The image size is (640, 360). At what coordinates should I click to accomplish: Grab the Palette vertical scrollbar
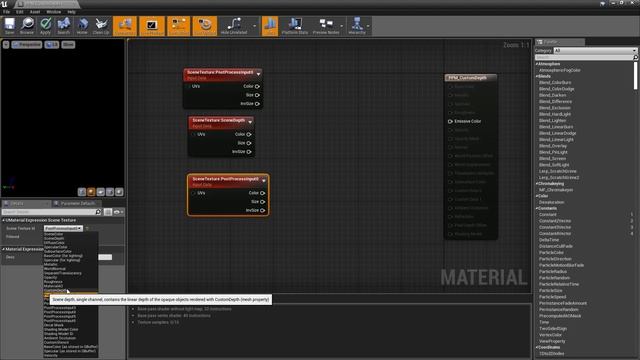(x=636, y=75)
